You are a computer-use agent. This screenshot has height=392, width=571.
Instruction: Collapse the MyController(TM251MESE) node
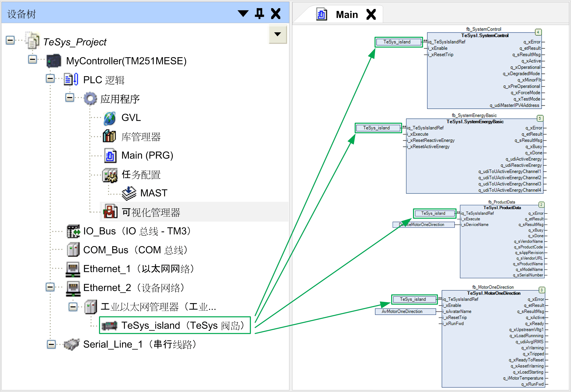point(33,59)
